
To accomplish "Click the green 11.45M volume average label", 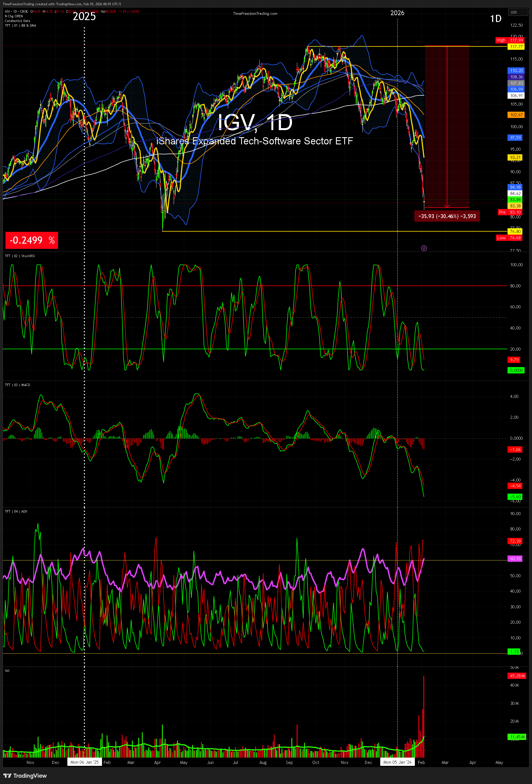I will click(517, 737).
